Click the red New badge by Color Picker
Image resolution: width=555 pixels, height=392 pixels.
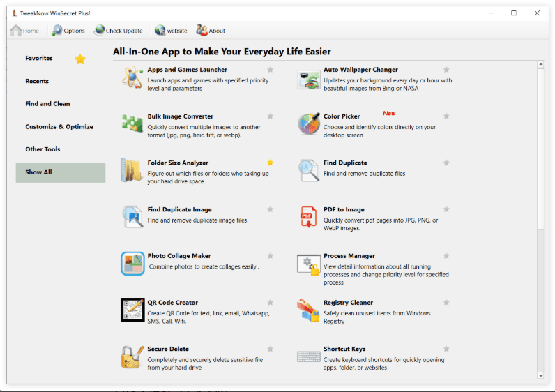[389, 113]
